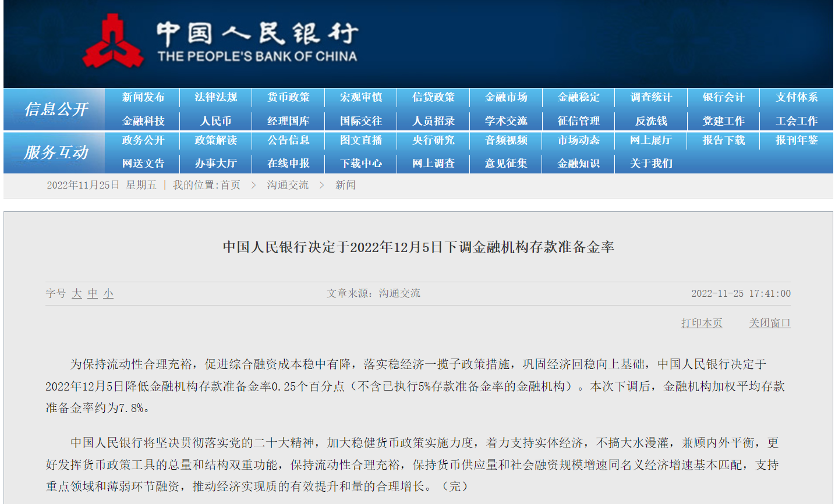Select 在线申报 menu item
835x504 pixels.
(288, 164)
